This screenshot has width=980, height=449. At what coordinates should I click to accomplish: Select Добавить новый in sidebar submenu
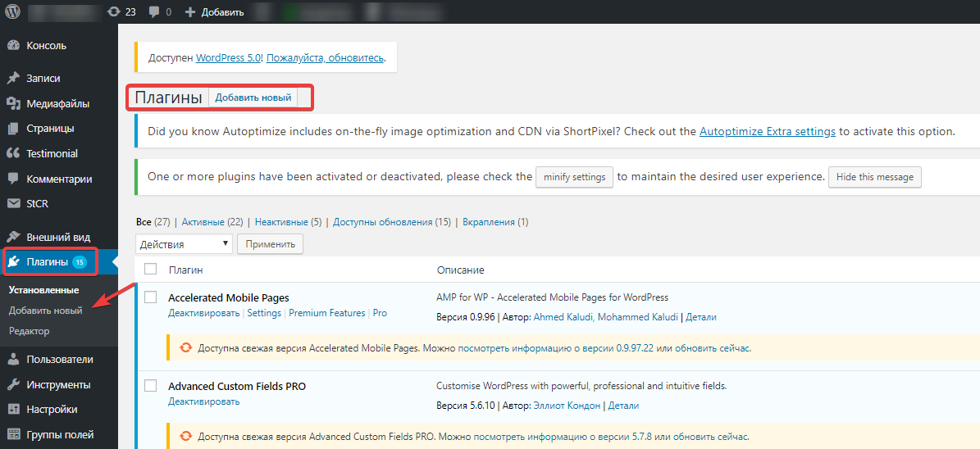pos(46,311)
